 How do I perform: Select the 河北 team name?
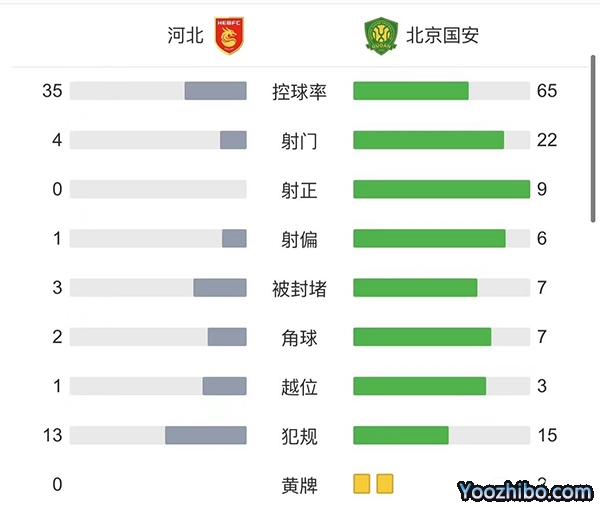tap(187, 36)
